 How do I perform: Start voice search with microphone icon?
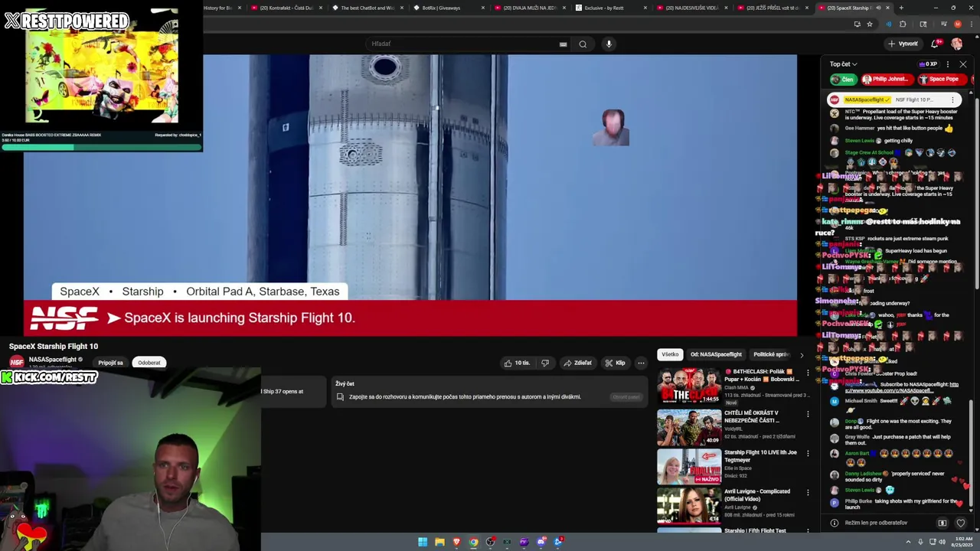click(x=609, y=44)
